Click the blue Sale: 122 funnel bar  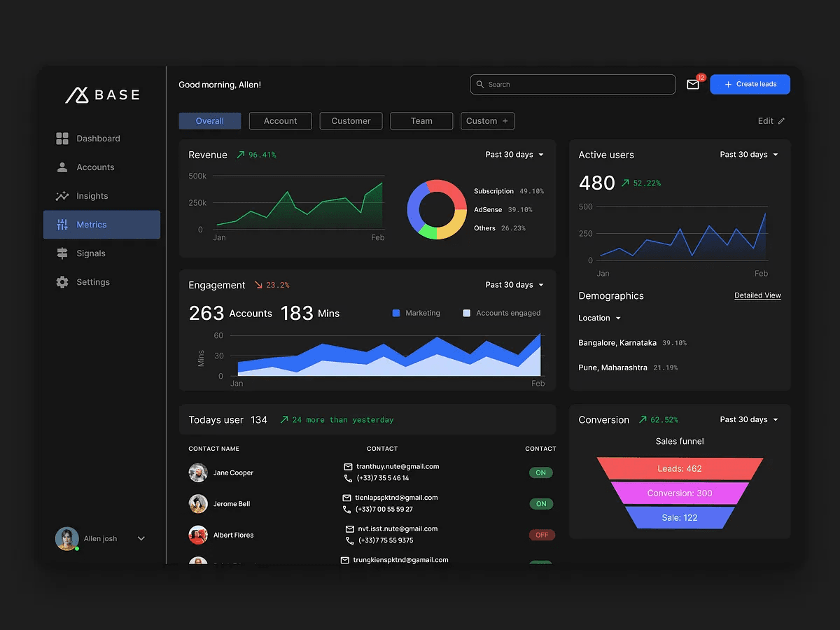[680, 517]
